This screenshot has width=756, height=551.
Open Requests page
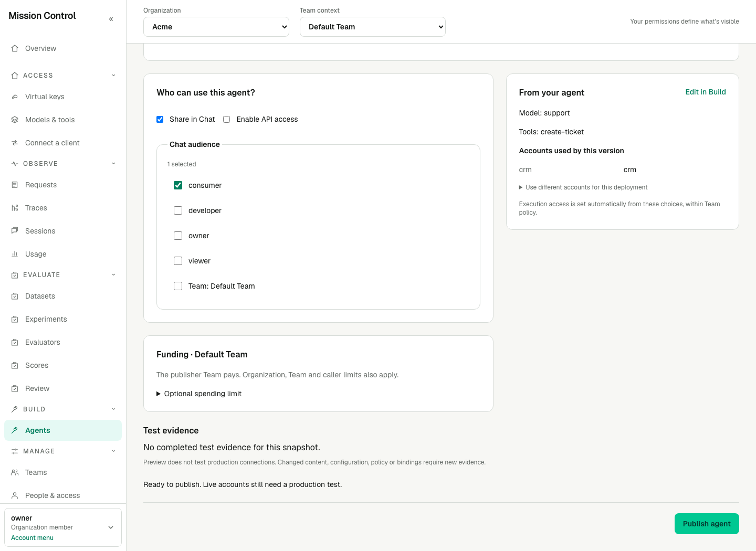pos(63,185)
